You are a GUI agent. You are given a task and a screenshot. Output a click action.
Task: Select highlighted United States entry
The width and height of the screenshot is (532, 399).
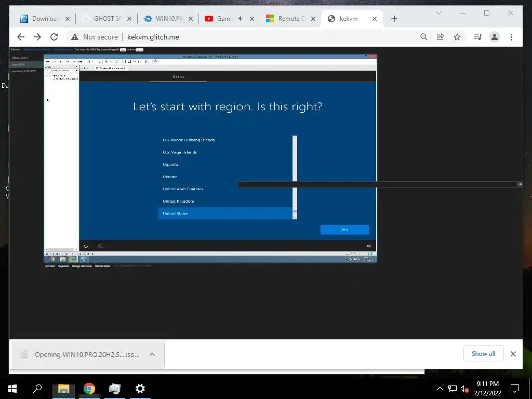pyautogui.click(x=225, y=214)
